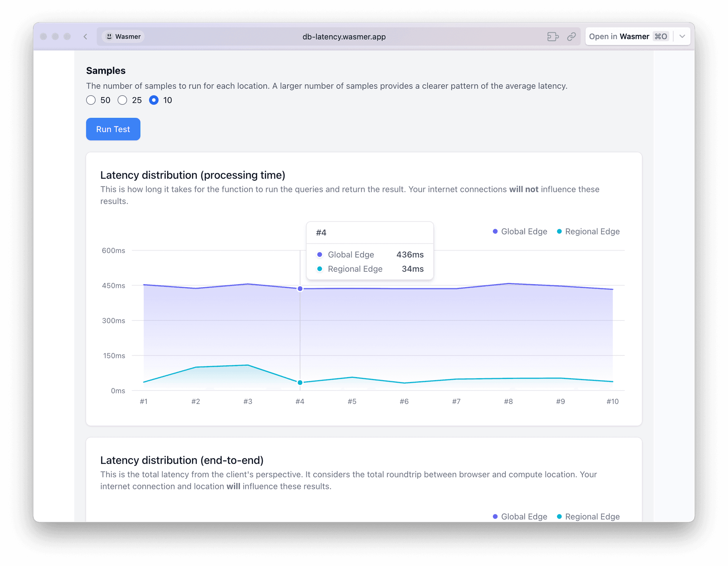Screen dimensions: 728x566
Task: Click the Global Edge data point at #4
Action: click(300, 289)
